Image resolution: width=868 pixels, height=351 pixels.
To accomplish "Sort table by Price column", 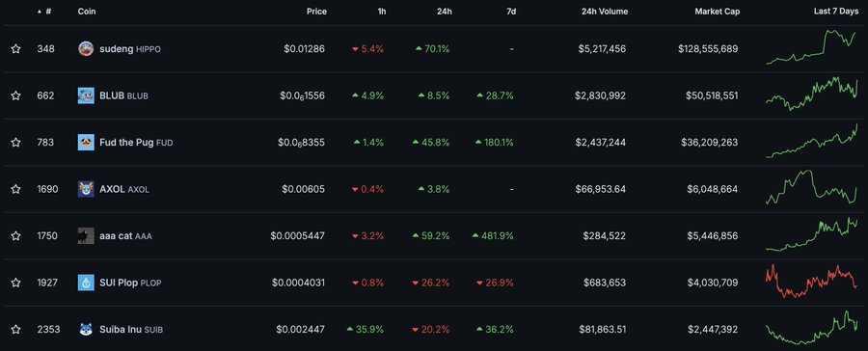I will click(316, 11).
